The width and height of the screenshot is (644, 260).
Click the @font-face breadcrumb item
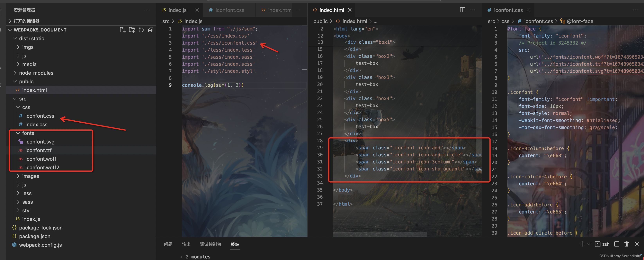point(580,21)
